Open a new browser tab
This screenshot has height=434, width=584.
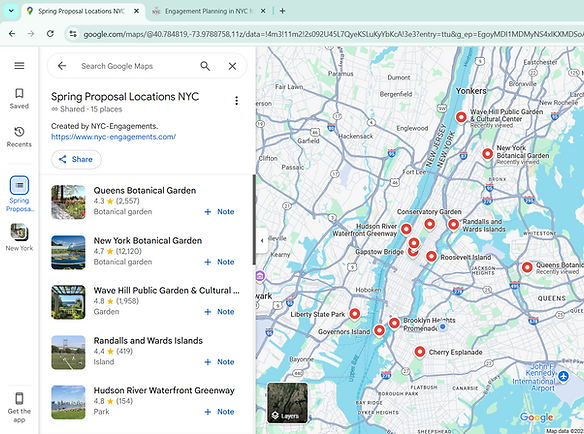(x=282, y=11)
